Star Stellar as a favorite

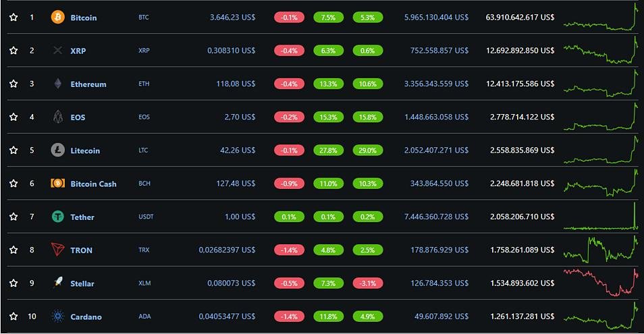(x=14, y=283)
